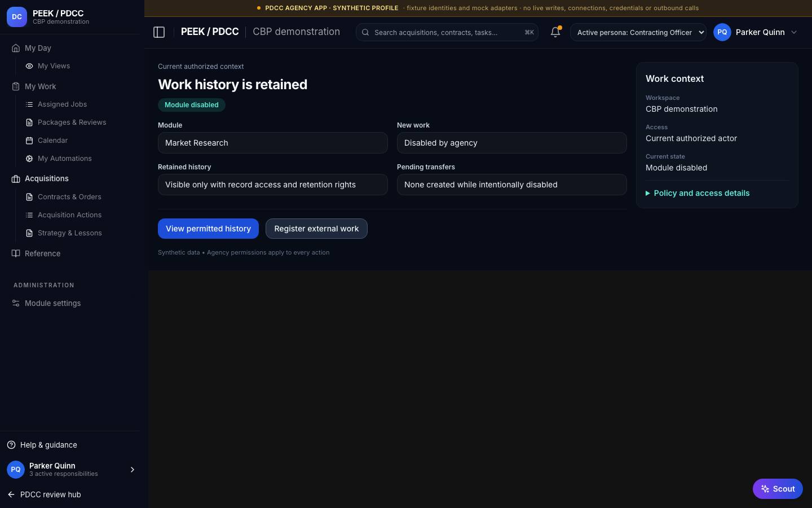This screenshot has height=508, width=812.
Task: Click Register external work button
Action: (316, 229)
